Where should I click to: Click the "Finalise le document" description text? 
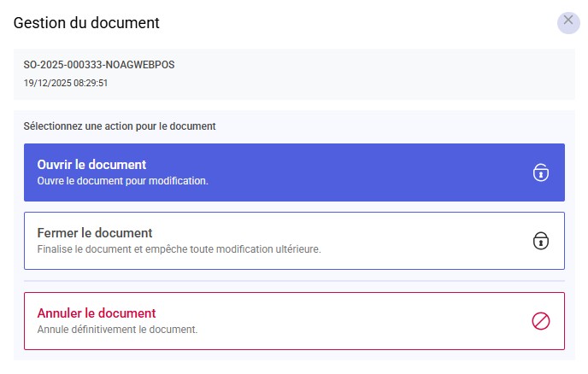point(179,249)
